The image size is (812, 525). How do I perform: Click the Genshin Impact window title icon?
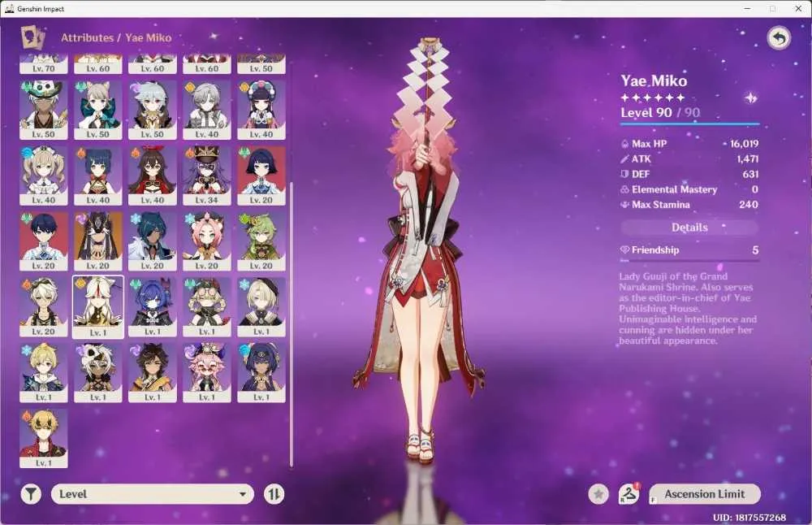coord(9,9)
